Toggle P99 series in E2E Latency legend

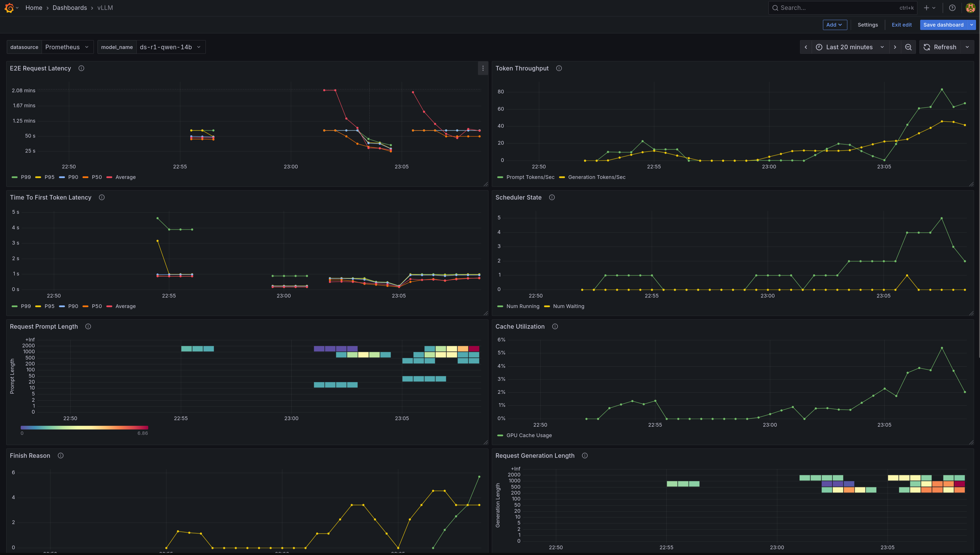pos(26,177)
